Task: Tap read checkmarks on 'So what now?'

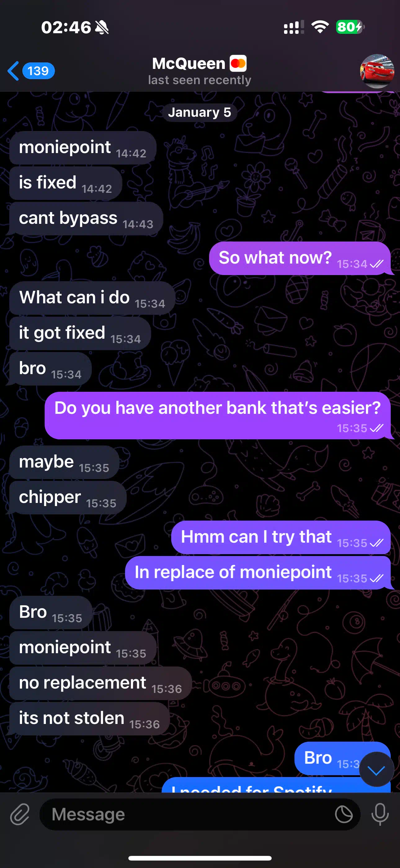Action: [x=376, y=264]
